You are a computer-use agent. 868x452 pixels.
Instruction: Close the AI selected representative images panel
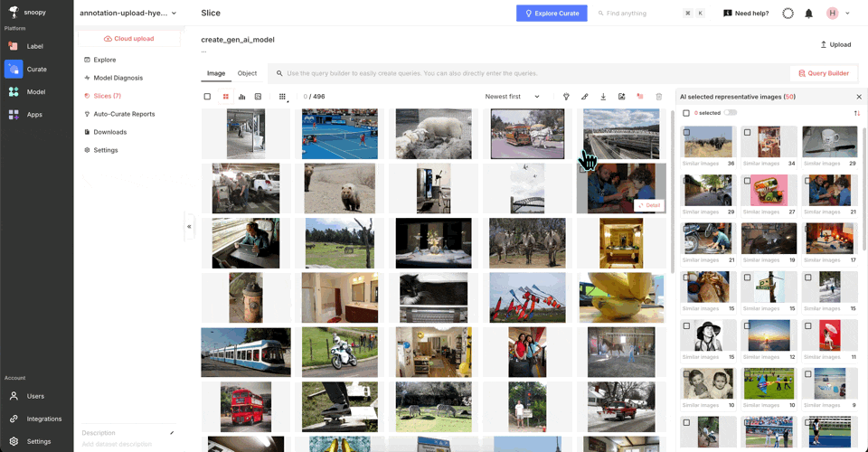tap(859, 97)
